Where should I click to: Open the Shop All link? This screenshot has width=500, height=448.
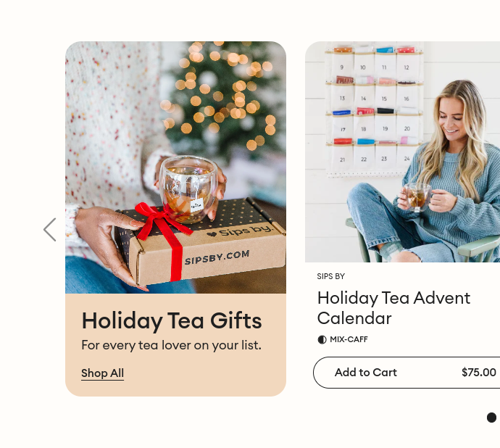tap(102, 373)
